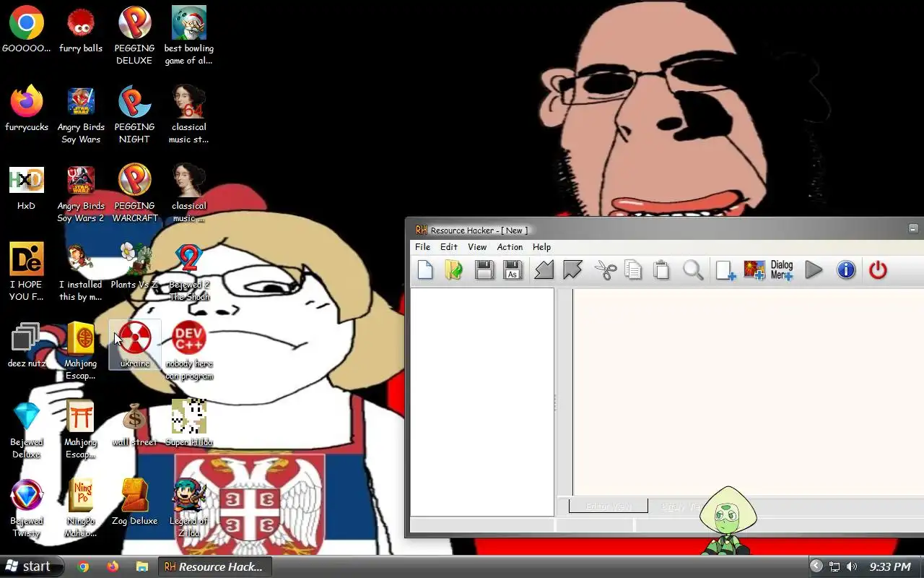Minimize the Resource Hacker window
The image size is (924, 578).
click(x=913, y=228)
